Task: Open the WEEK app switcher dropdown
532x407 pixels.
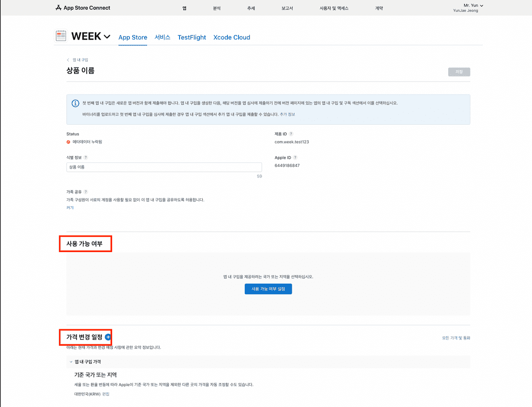Action: pyautogui.click(x=107, y=37)
